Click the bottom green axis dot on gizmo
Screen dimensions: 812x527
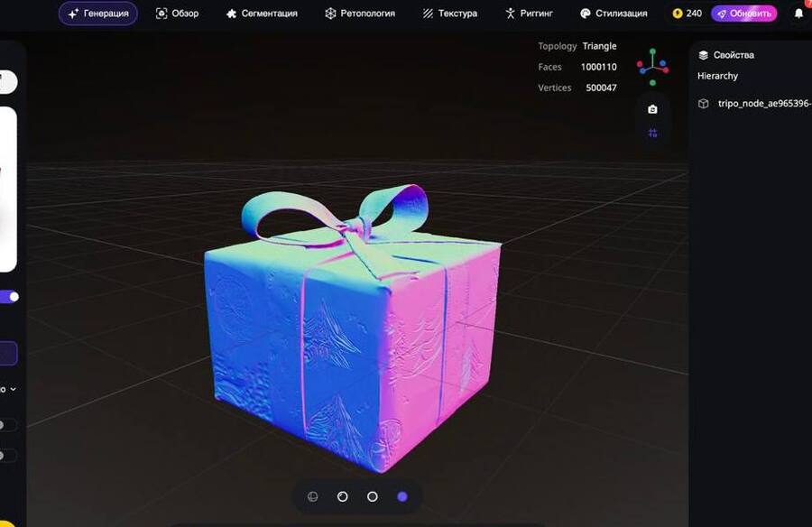pyautogui.click(x=652, y=83)
